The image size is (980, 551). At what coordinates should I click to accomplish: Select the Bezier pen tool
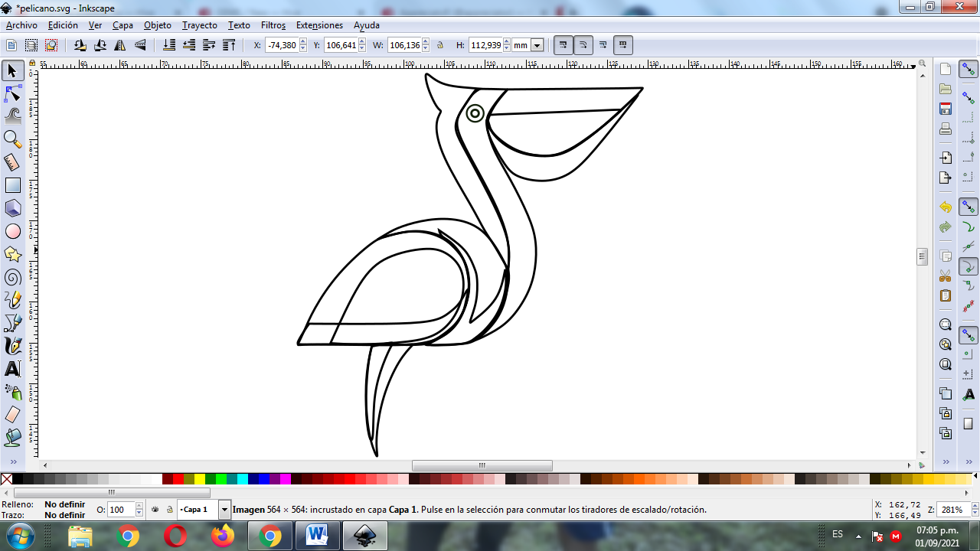click(x=12, y=323)
